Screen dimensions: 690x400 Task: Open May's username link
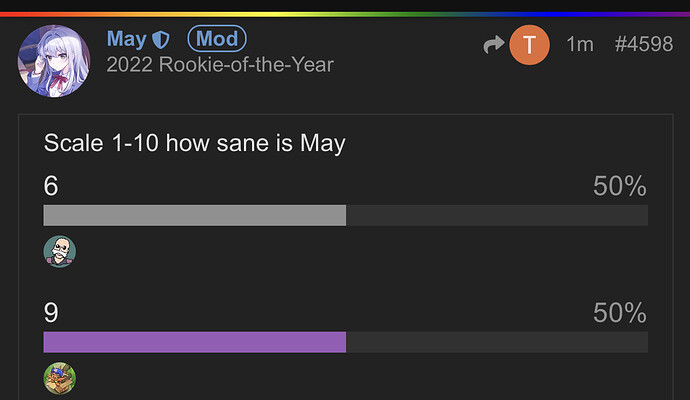point(127,39)
